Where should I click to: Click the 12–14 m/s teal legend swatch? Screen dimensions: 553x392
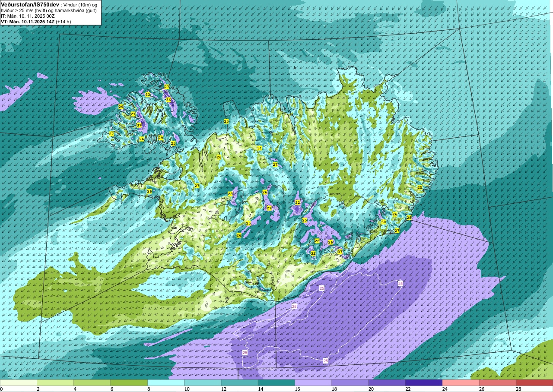click(240, 383)
